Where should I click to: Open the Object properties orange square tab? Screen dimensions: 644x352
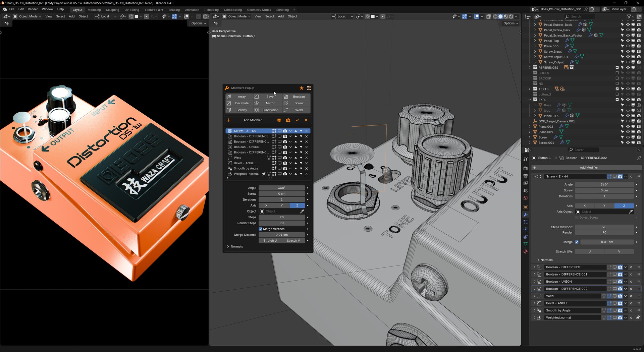coord(526,207)
